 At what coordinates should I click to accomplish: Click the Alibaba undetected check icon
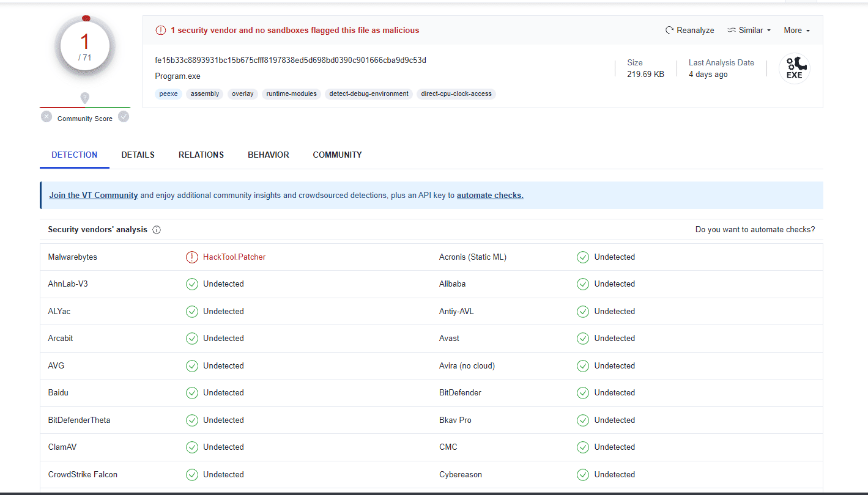pyautogui.click(x=583, y=284)
